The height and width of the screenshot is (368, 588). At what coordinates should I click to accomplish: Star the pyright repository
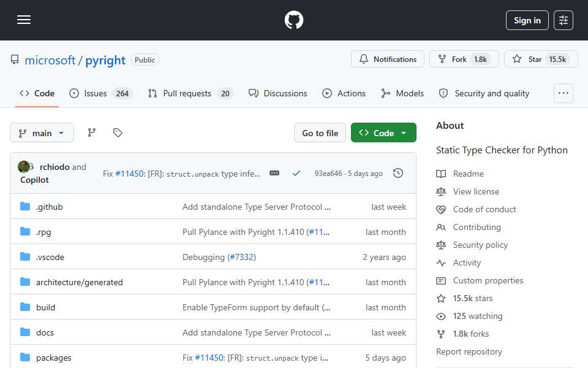541,59
